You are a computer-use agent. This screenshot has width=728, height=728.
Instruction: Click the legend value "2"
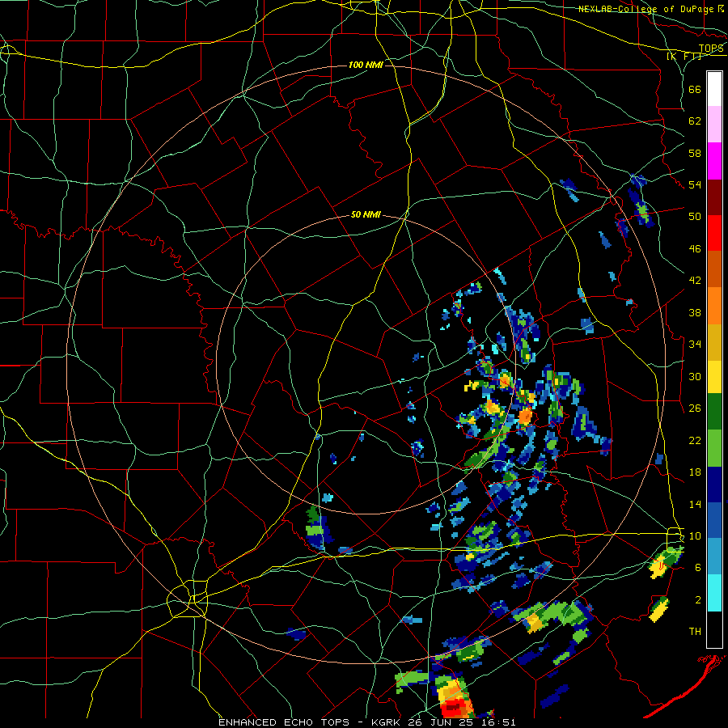[x=698, y=600]
